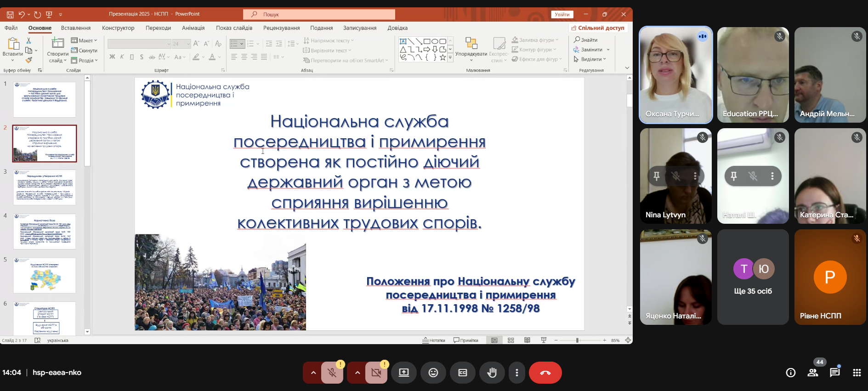Toggle closed captions button
Image resolution: width=868 pixels, height=391 pixels.
[462, 373]
